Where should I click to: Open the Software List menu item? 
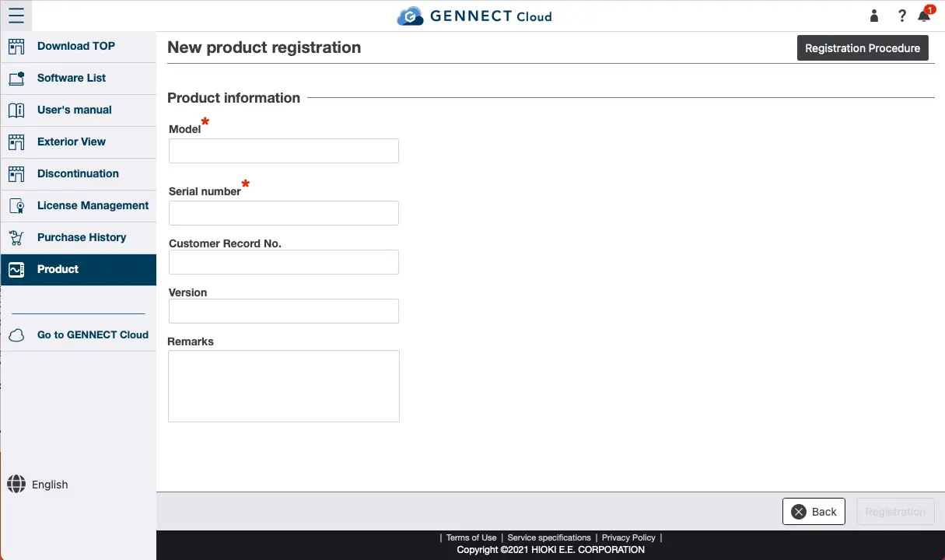pos(79,79)
